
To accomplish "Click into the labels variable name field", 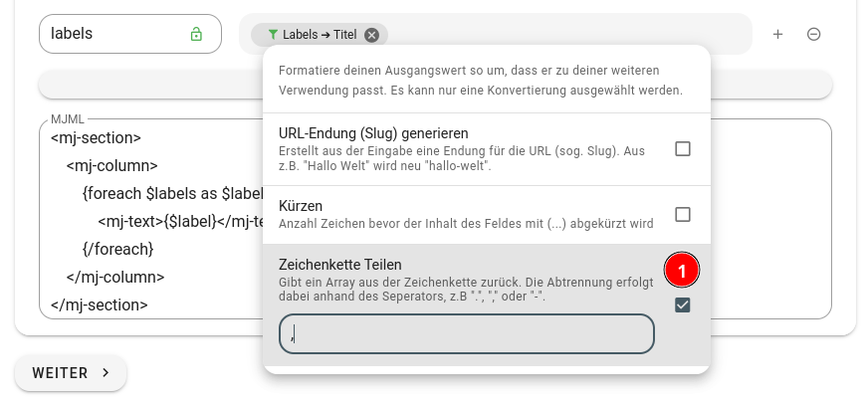I will (x=109, y=34).
